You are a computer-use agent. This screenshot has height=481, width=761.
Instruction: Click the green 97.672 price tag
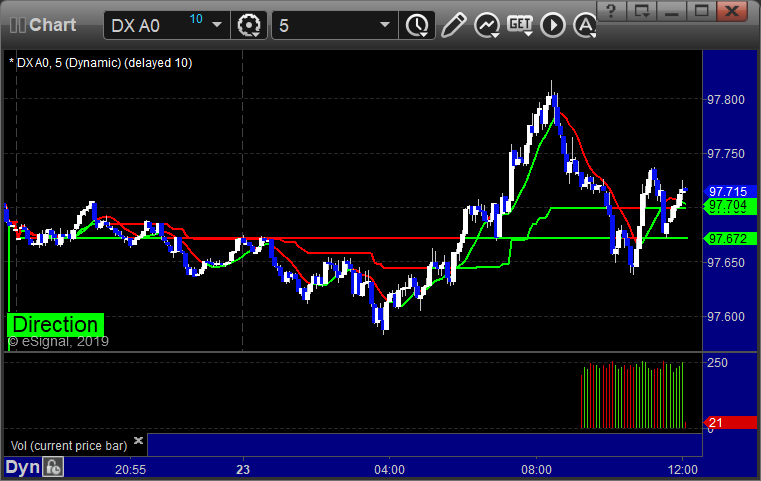[x=729, y=238]
